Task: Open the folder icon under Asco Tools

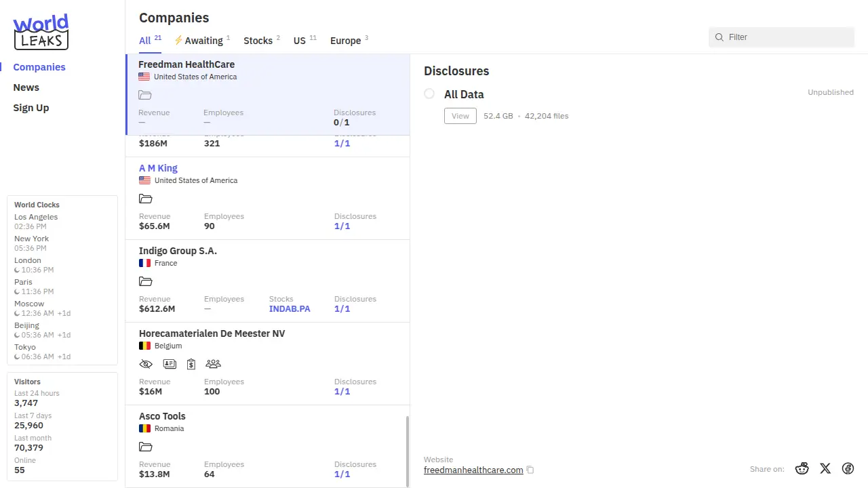Action: pos(145,447)
